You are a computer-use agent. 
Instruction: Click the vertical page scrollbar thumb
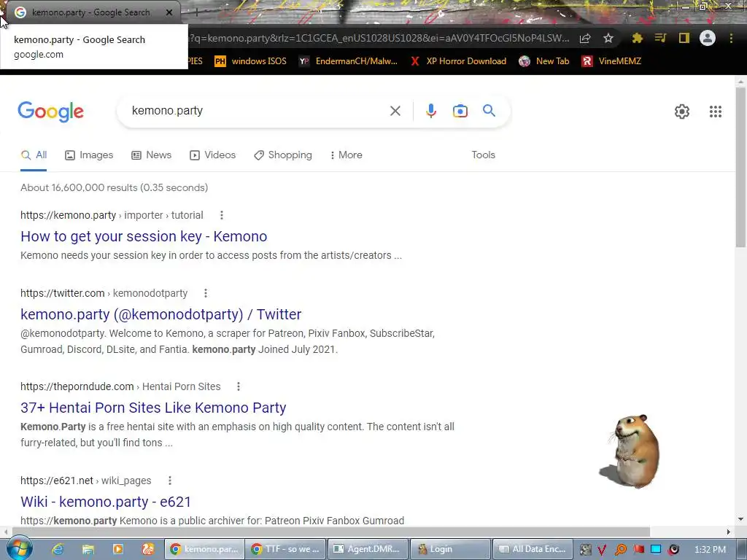[740, 167]
